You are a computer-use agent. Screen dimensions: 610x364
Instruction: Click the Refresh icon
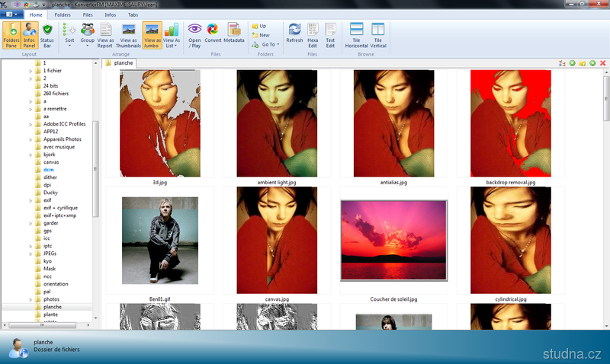coord(294,33)
